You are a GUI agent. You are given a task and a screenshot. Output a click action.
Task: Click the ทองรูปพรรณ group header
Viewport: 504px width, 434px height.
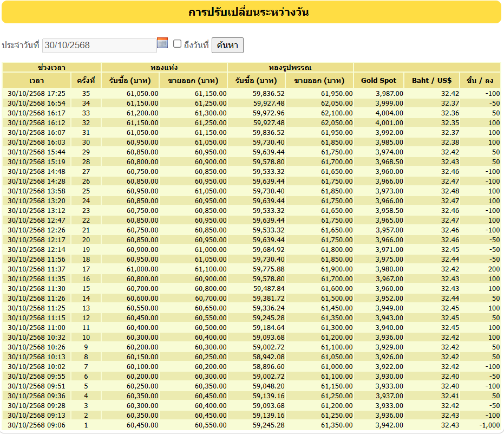pos(290,68)
